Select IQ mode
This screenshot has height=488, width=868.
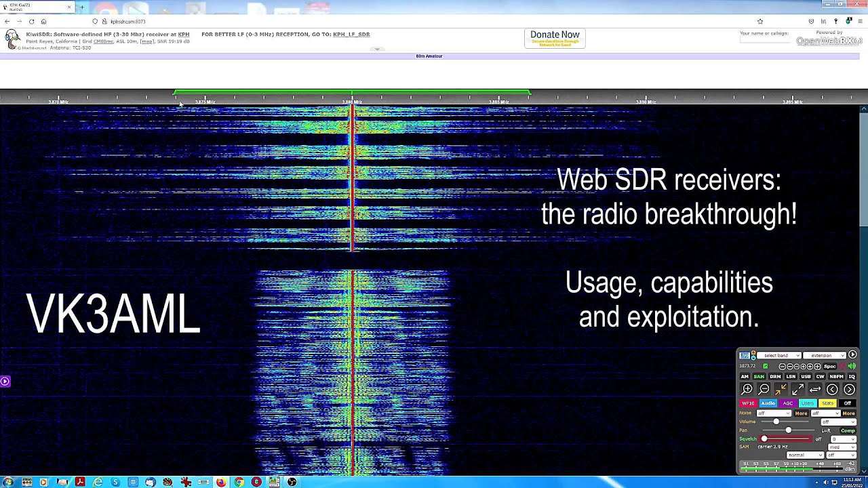(x=852, y=377)
